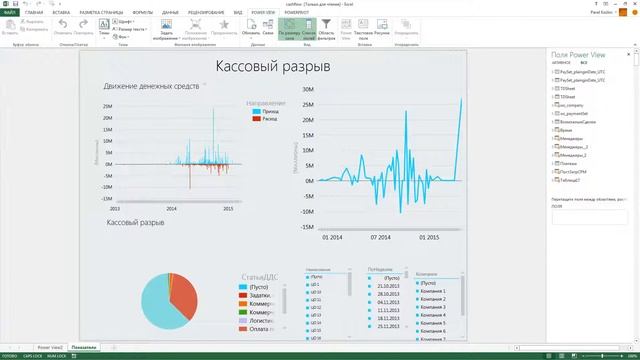Select Компания 3 in the slicer
640x360 pixels.
pos(433,307)
